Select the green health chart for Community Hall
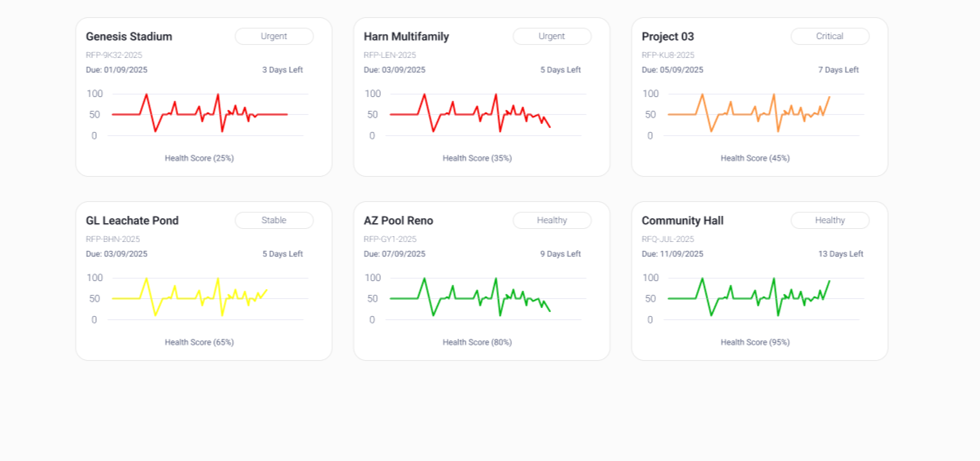This screenshot has height=461, width=980. (749, 298)
